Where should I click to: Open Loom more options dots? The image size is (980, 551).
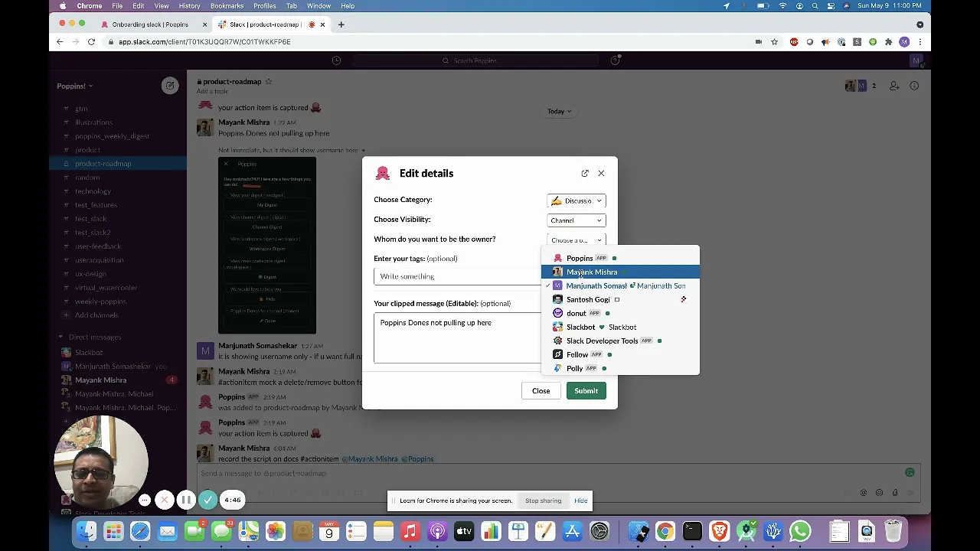[x=145, y=500]
